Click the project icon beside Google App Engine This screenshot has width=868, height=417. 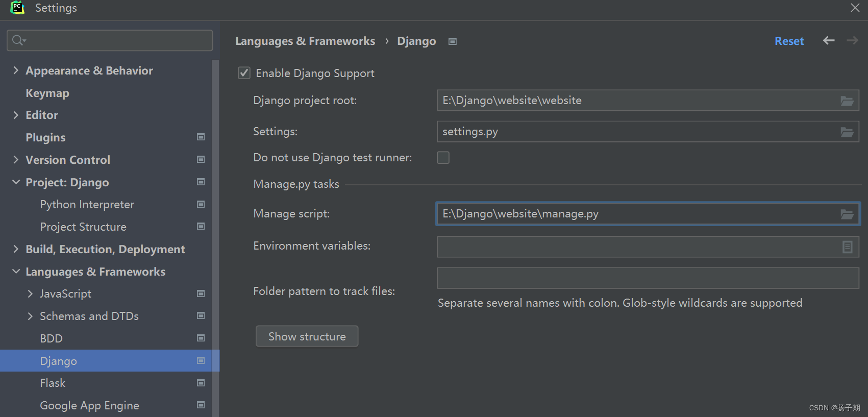coord(201,405)
